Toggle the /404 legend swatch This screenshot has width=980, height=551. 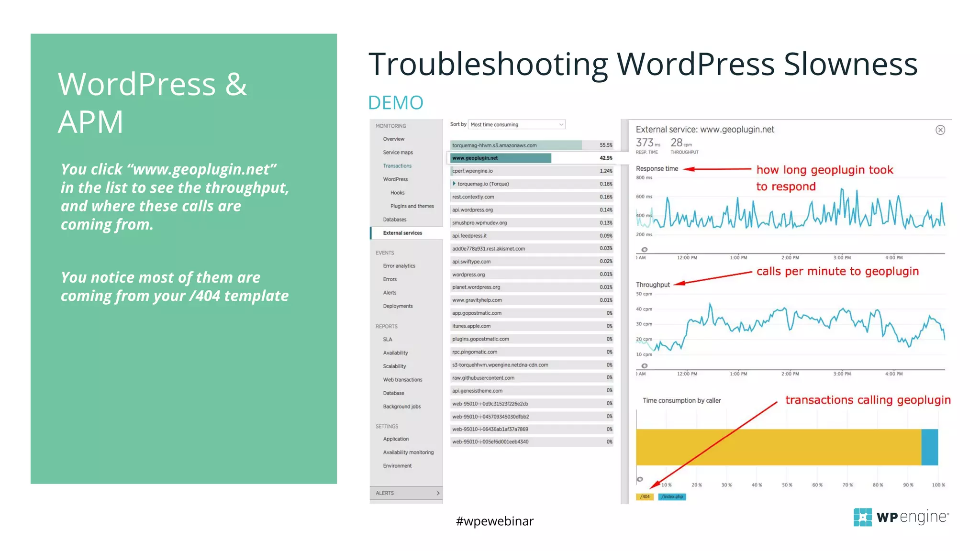pos(645,496)
